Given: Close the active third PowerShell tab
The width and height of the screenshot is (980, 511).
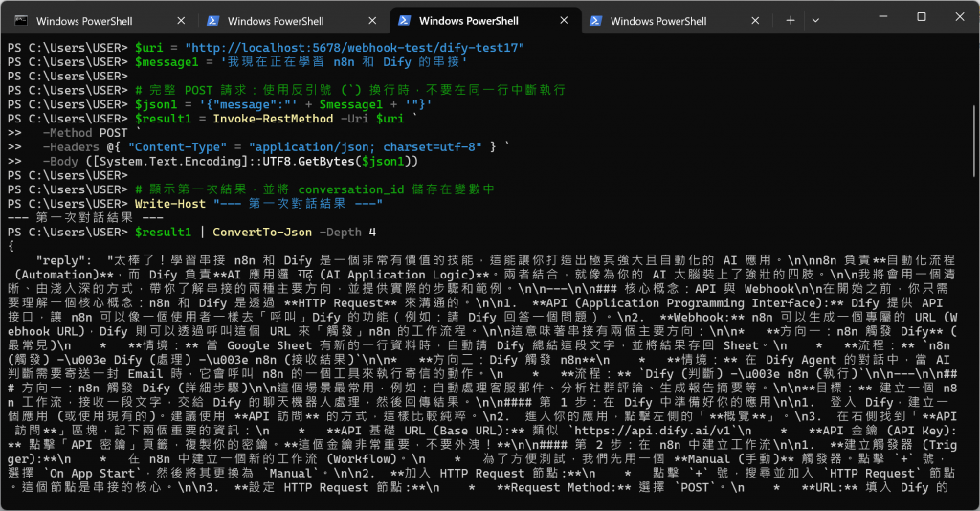Looking at the screenshot, I should tap(564, 21).
